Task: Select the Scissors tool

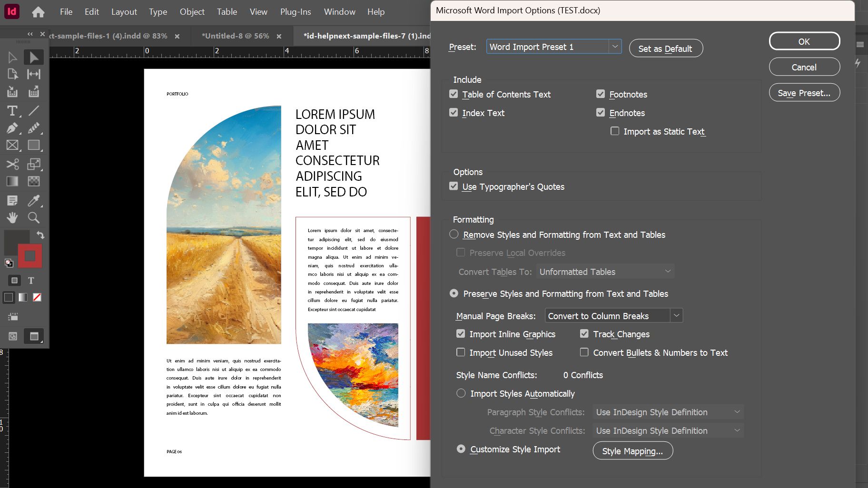Action: [12, 164]
